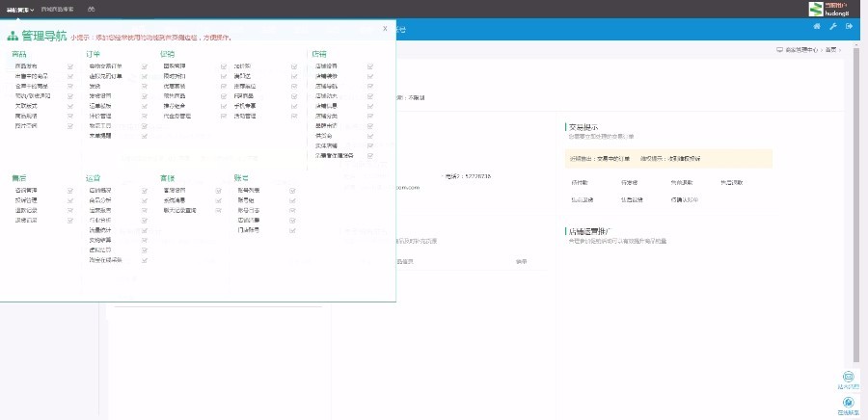Toggle the 图片空间 checkbox

coord(70,126)
